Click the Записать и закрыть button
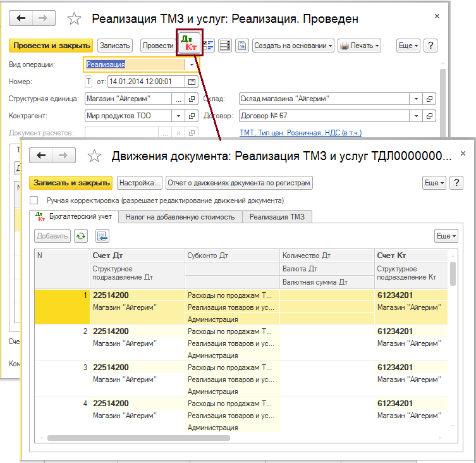Image resolution: width=476 pixels, height=463 pixels. [71, 182]
